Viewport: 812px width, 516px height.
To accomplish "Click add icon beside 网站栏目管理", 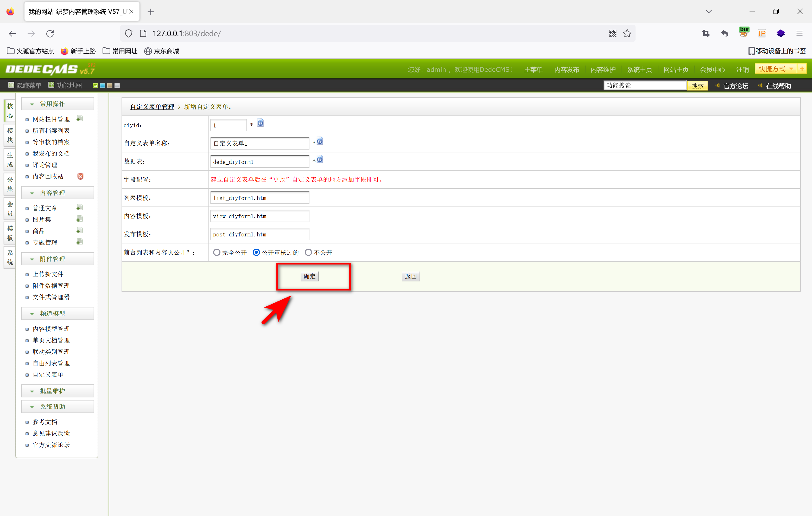I will click(x=80, y=119).
